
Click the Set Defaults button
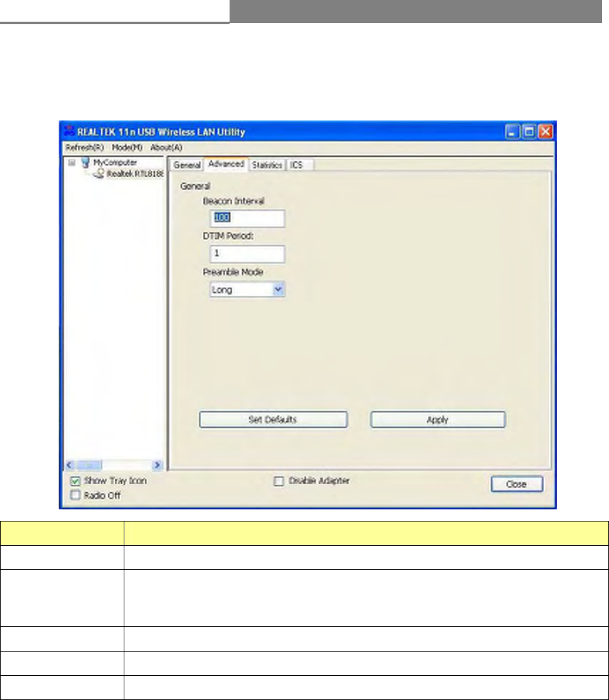pyautogui.click(x=273, y=419)
